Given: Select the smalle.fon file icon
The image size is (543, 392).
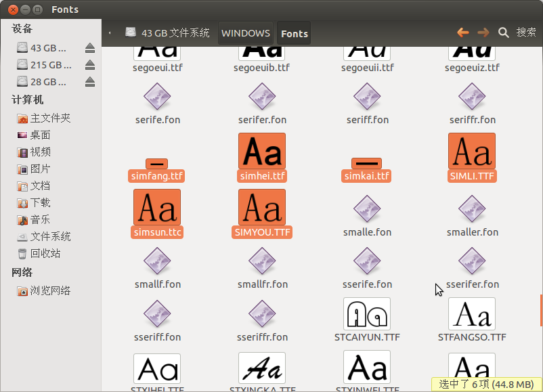Looking at the screenshot, I should [x=367, y=209].
